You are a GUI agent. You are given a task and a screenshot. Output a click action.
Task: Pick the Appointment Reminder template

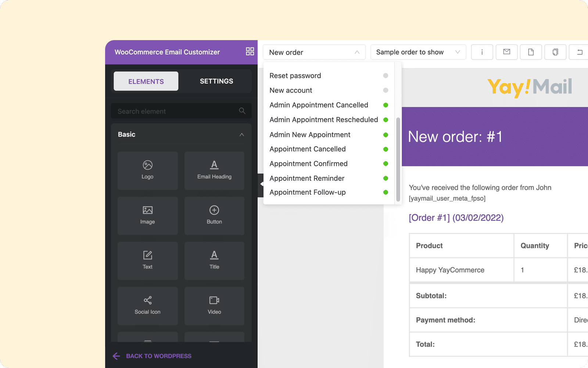click(x=329, y=178)
